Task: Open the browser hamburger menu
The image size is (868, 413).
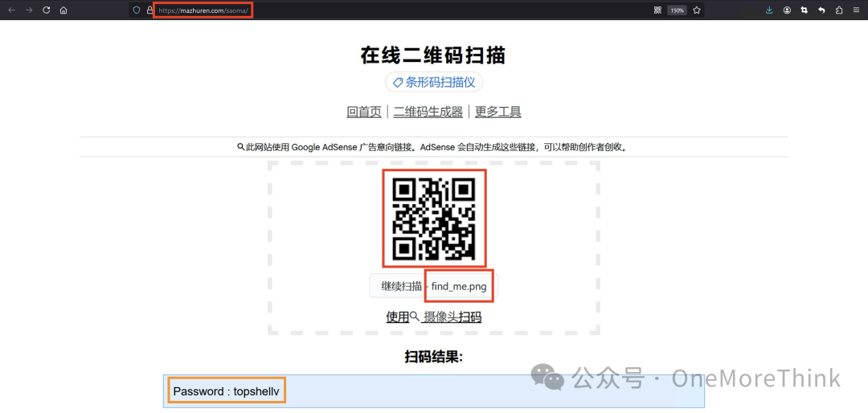Action: click(857, 10)
